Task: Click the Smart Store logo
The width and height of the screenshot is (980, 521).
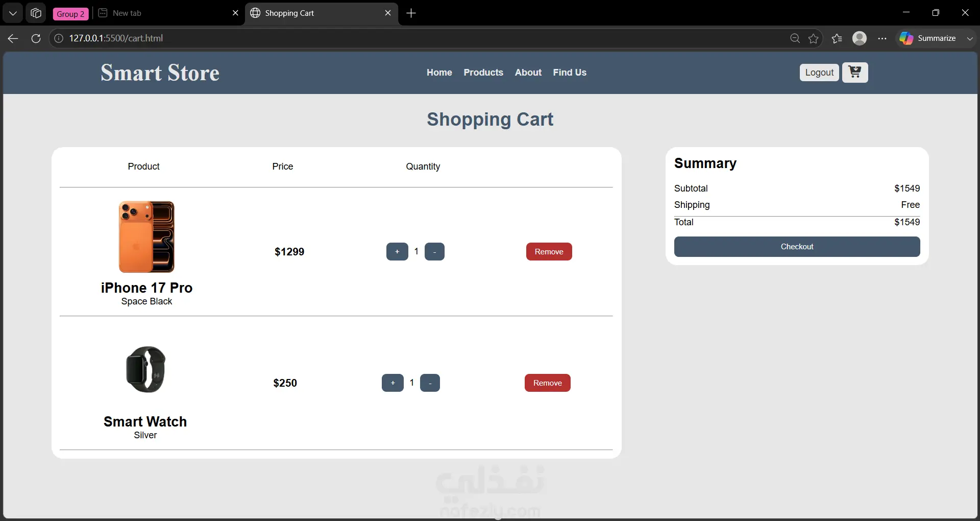Action: (x=160, y=73)
